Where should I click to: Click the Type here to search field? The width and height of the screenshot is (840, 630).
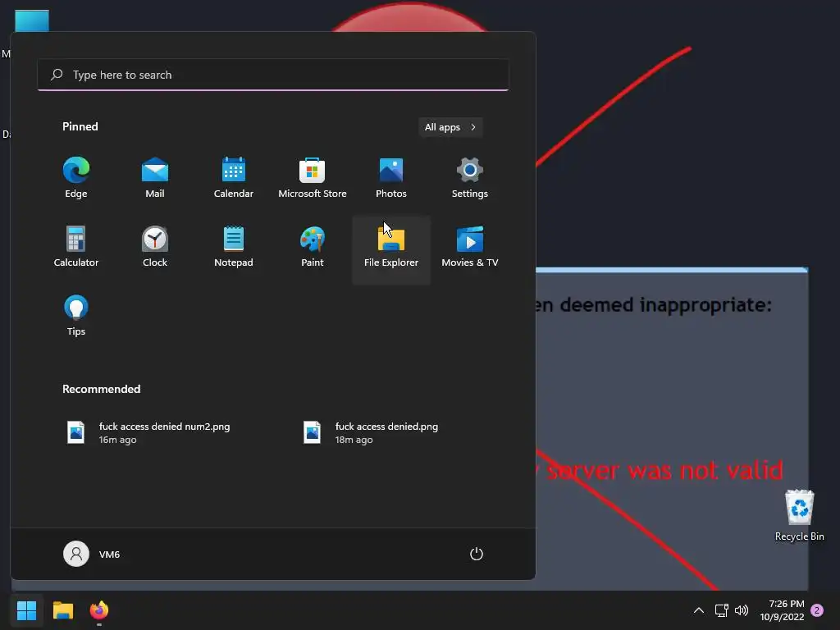click(273, 75)
